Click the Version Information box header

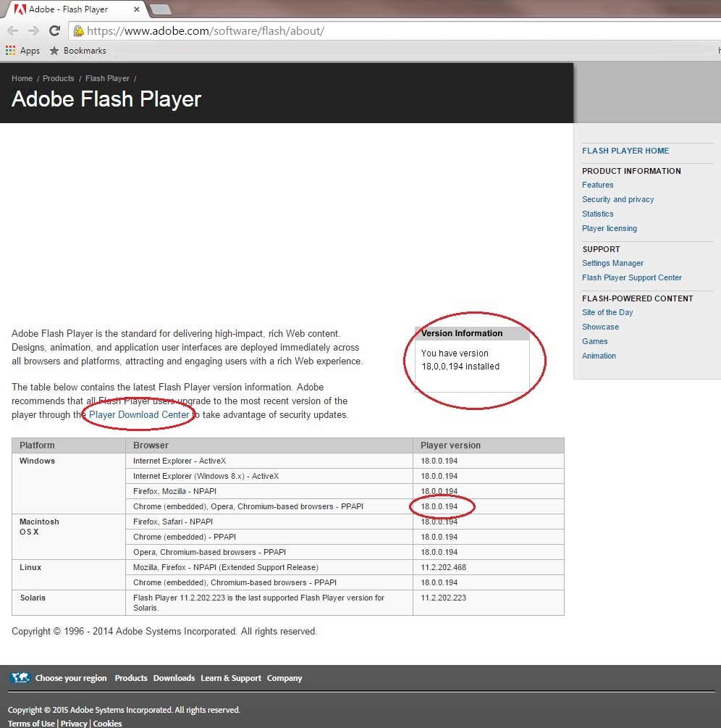472,333
